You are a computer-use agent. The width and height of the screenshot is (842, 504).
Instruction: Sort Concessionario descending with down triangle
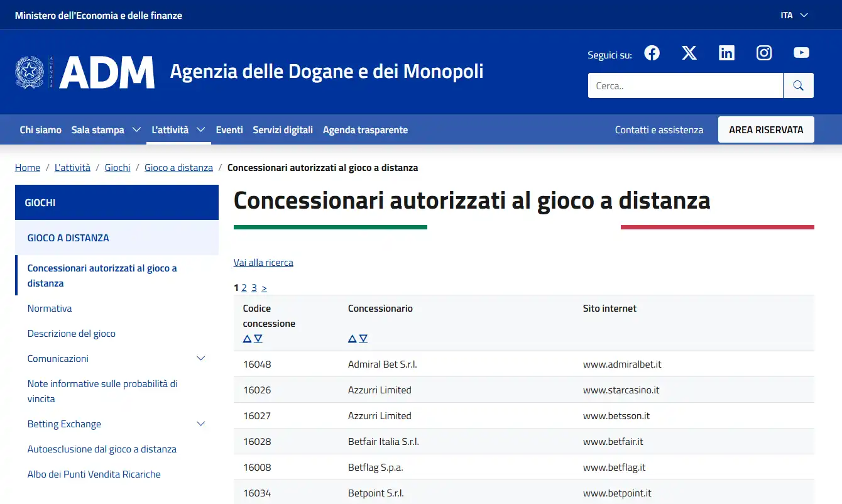(x=363, y=339)
